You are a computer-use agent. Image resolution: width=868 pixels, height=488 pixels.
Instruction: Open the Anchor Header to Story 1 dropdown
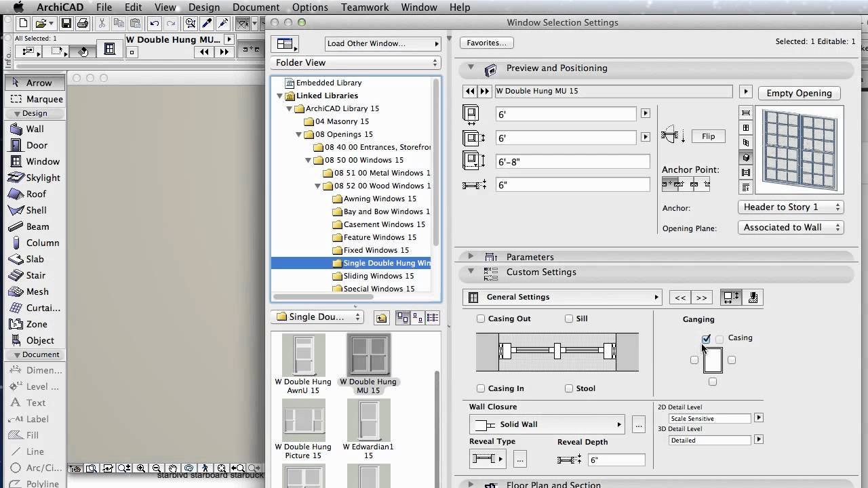[x=791, y=207]
